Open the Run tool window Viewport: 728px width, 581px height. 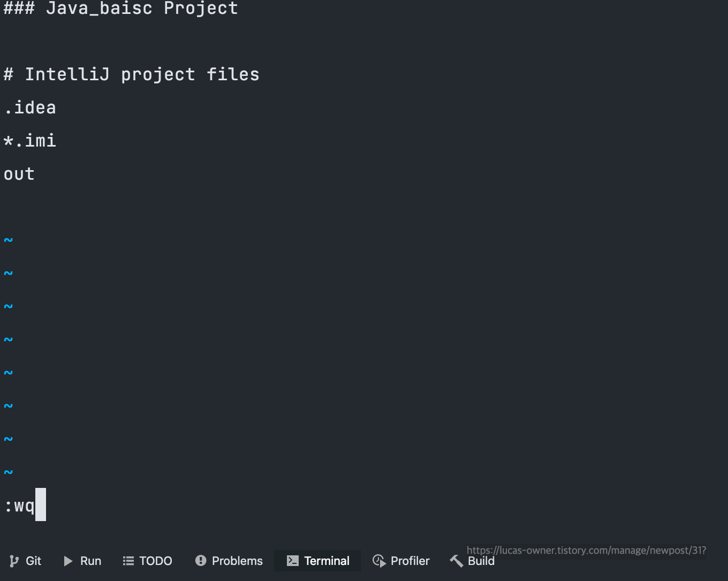tap(82, 561)
